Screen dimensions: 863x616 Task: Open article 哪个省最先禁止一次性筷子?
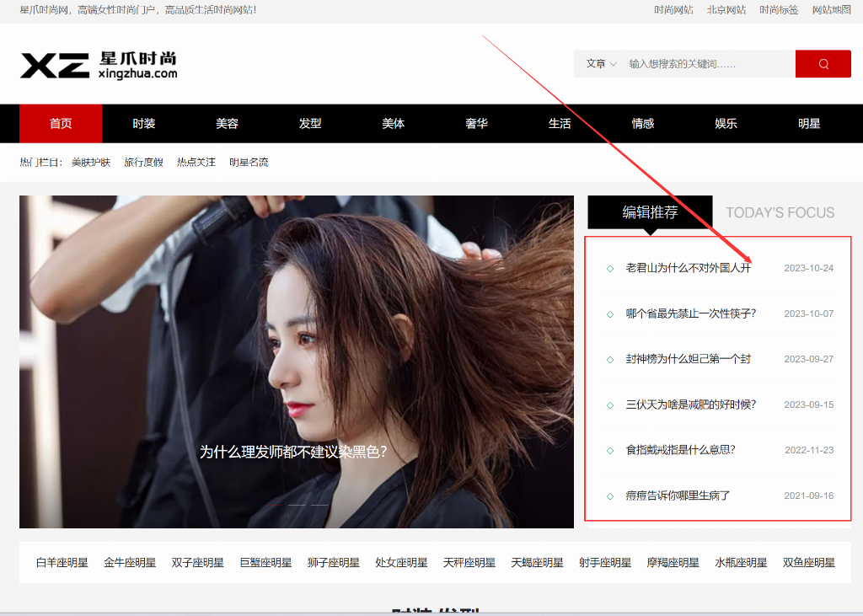691,313
